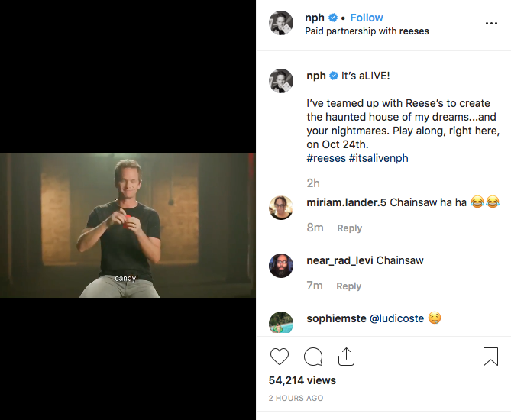
Task: Share the post with the share icon
Action: (x=345, y=357)
